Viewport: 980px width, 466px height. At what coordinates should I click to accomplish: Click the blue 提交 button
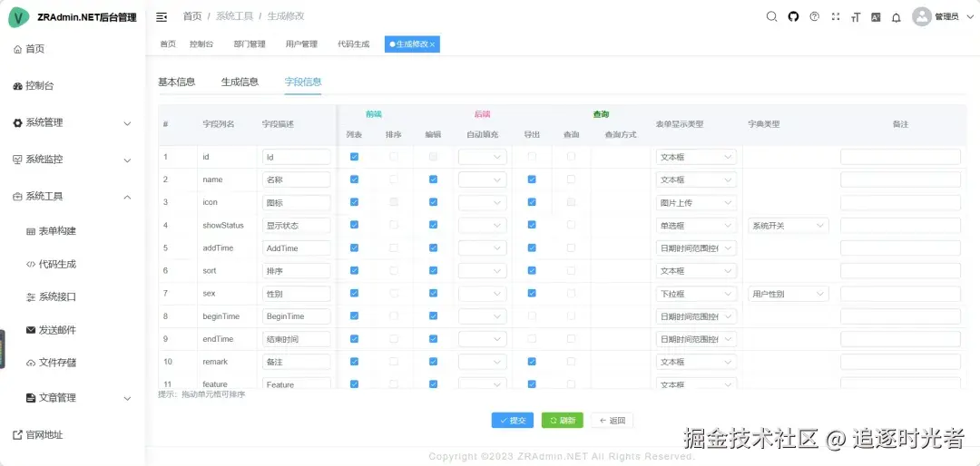pos(513,421)
